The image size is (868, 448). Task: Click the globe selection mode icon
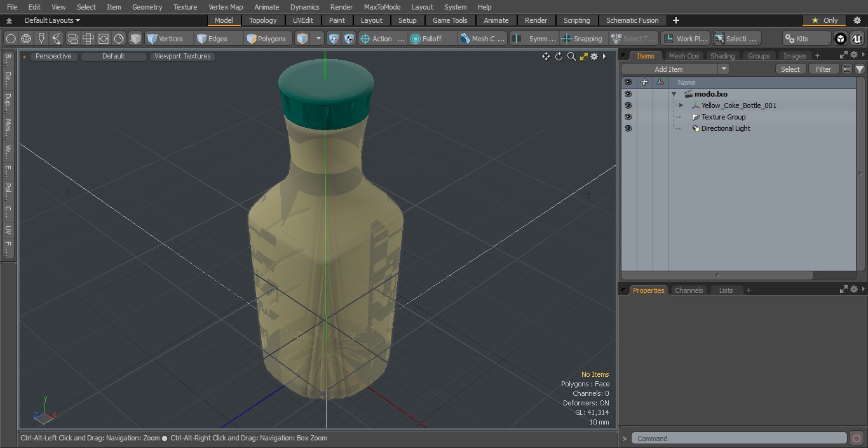tap(26, 39)
